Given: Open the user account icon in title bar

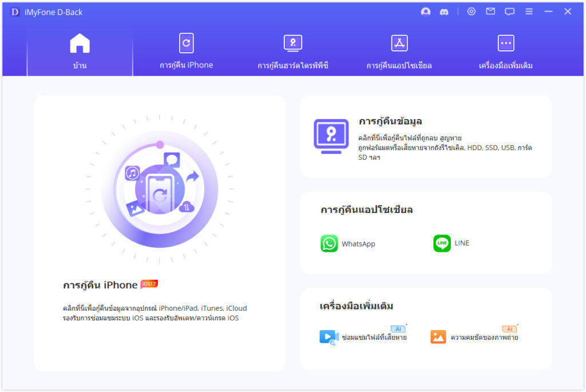Looking at the screenshot, I should pyautogui.click(x=425, y=11).
